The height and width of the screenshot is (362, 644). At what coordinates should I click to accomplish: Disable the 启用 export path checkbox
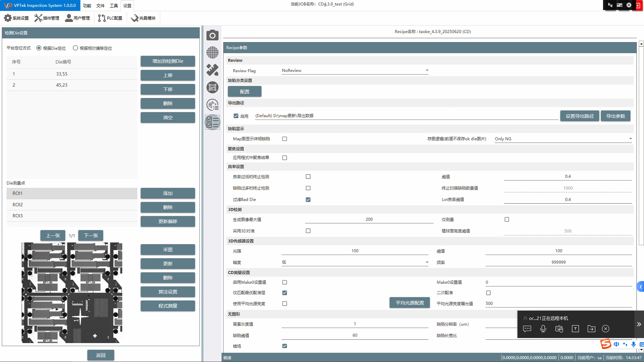(x=236, y=116)
